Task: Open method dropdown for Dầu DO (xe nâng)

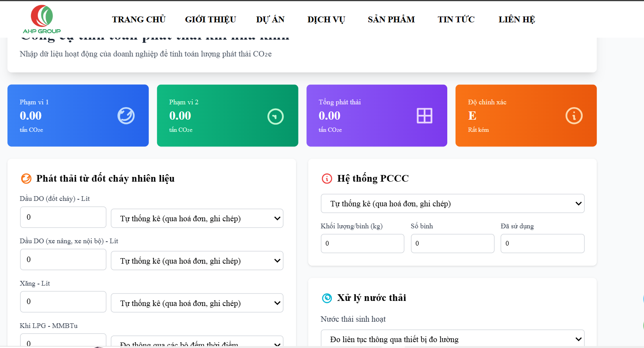Action: [x=197, y=261]
